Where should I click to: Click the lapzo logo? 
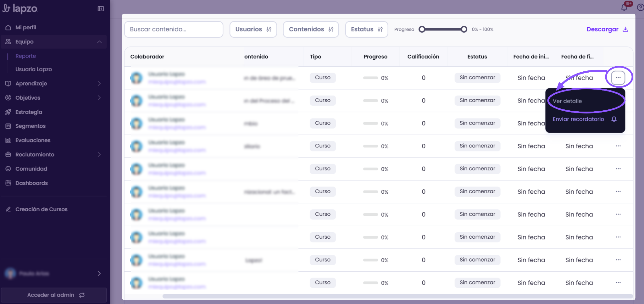pos(20,8)
